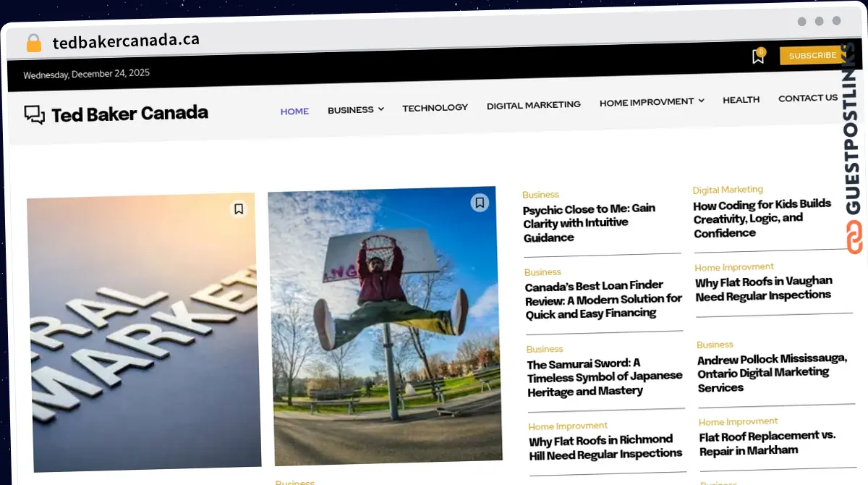Click the padlock icon in the address bar
This screenshot has width=868, height=485.
(x=32, y=41)
